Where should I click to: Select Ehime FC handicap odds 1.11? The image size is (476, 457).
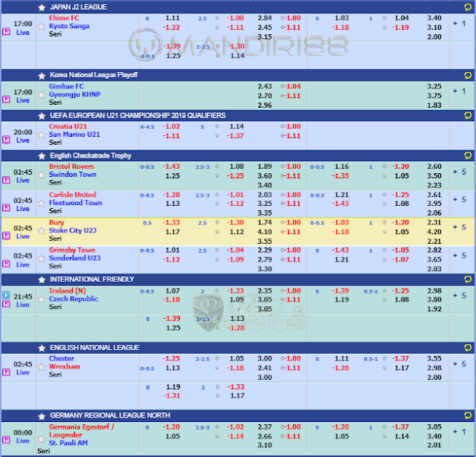coord(173,18)
